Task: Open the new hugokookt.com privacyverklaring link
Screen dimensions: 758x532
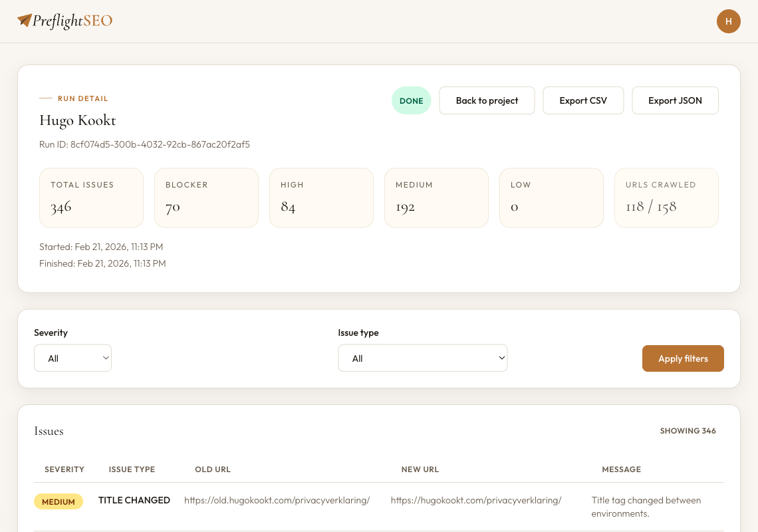Action: (x=476, y=500)
